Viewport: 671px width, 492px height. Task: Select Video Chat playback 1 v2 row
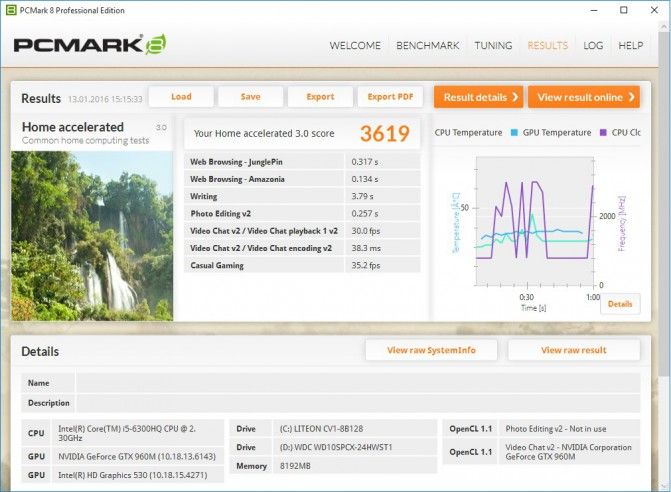pos(302,231)
